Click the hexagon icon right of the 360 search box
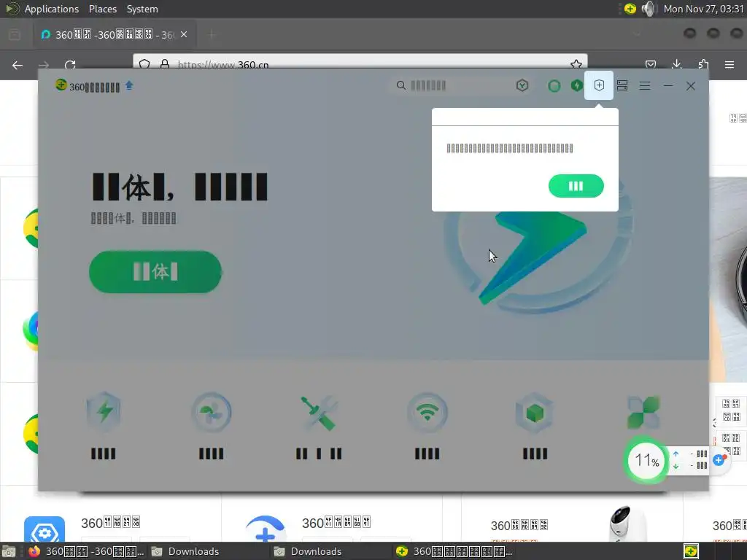Image resolution: width=747 pixels, height=560 pixels. 522,86
